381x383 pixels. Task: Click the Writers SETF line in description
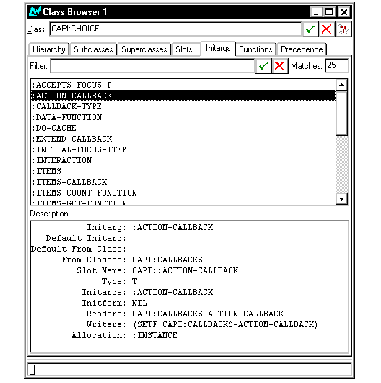point(225,324)
